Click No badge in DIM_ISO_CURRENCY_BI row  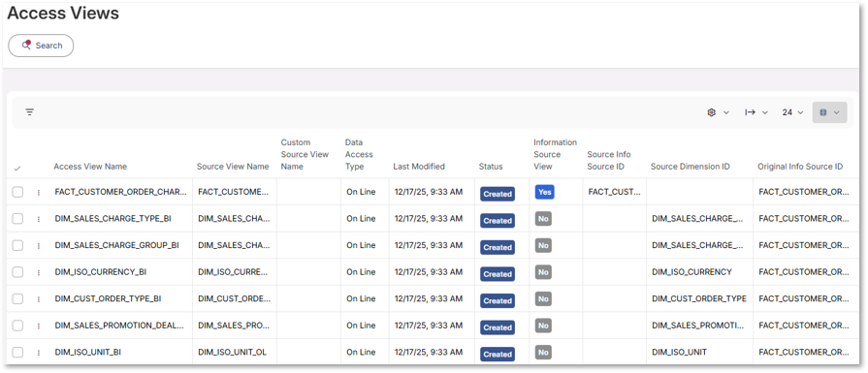(544, 272)
